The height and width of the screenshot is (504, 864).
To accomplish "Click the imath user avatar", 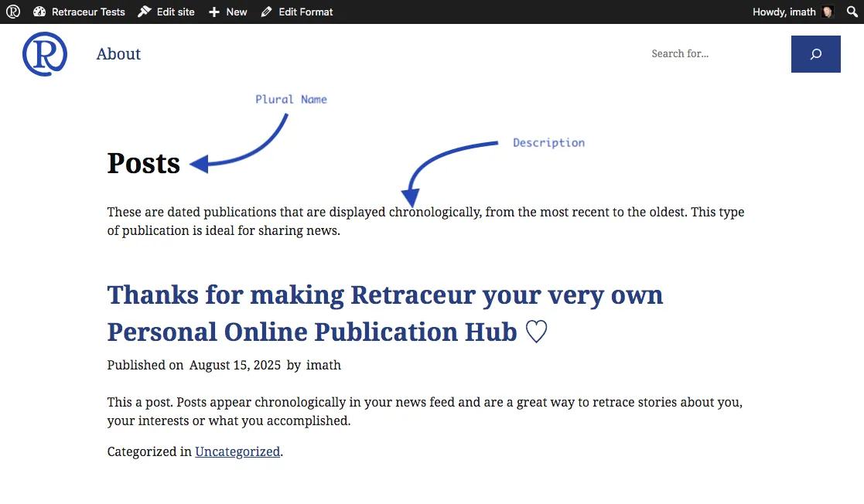I will (x=827, y=12).
